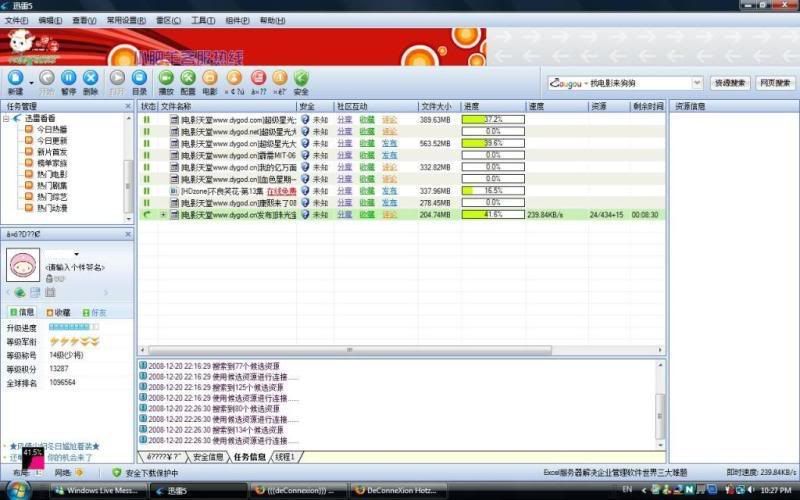
Task: Click the green 安全 shield toolbar icon
Action: click(301, 78)
